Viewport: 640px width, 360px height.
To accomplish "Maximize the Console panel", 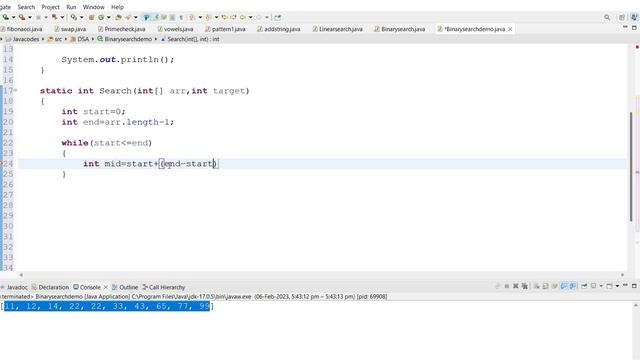I will coord(634,286).
